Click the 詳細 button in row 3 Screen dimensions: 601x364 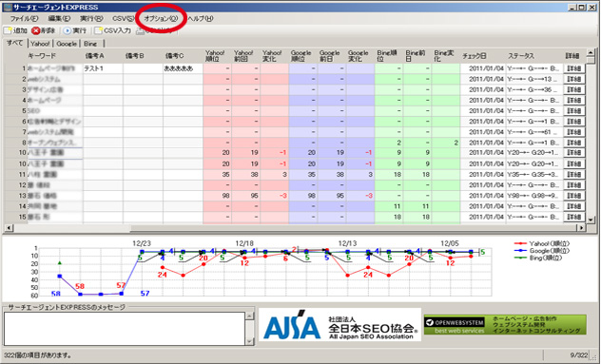[x=573, y=89]
